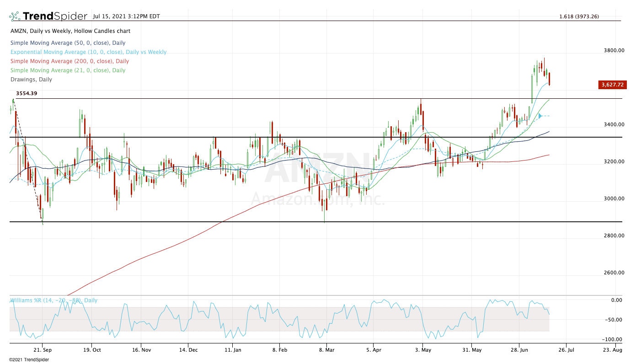Click the Williams %R indicator label

pos(54,300)
